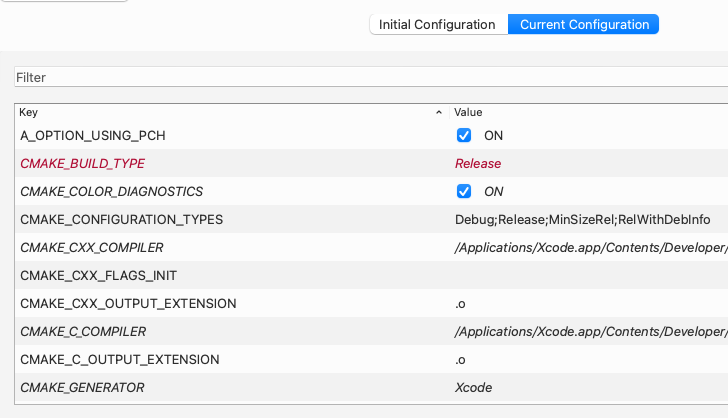
Task: Toggle the CMAKE_COLOR_DIAGNOSTICS checkbox
Action: [x=464, y=191]
